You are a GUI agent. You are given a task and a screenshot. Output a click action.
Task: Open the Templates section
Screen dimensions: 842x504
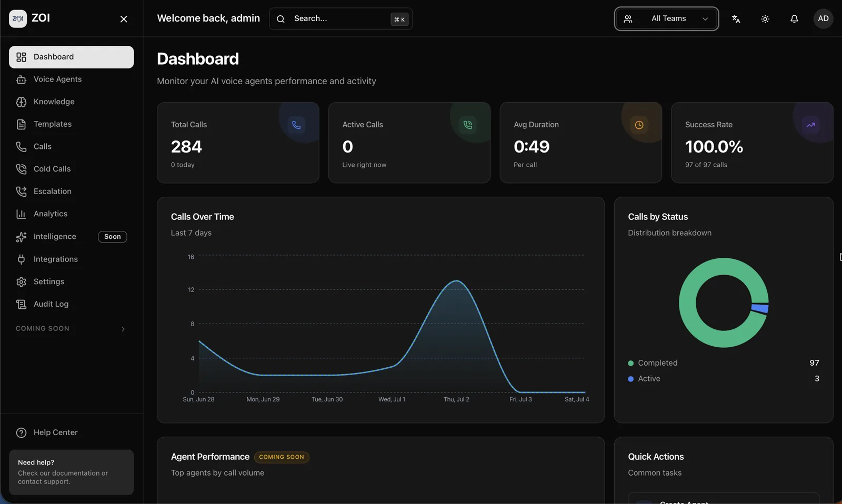(71, 124)
